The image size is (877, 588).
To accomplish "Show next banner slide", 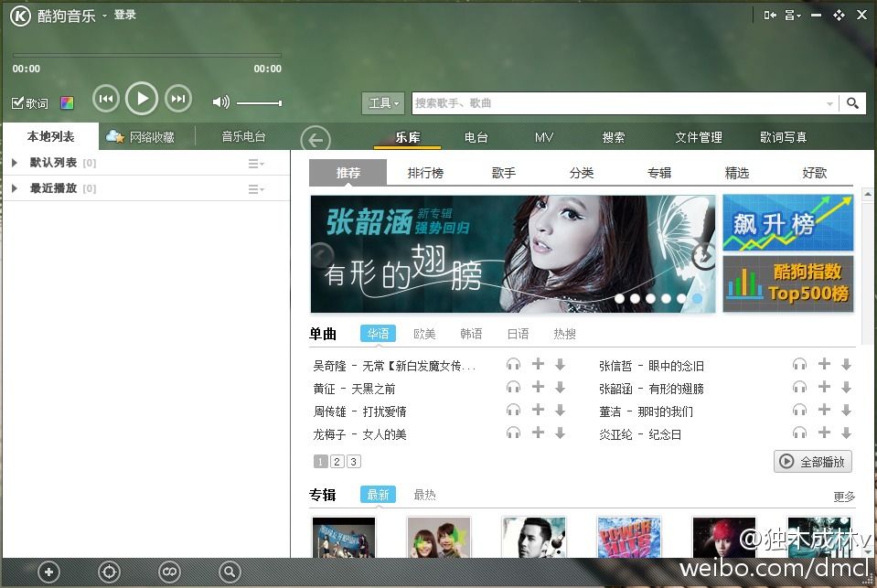I will [703, 256].
